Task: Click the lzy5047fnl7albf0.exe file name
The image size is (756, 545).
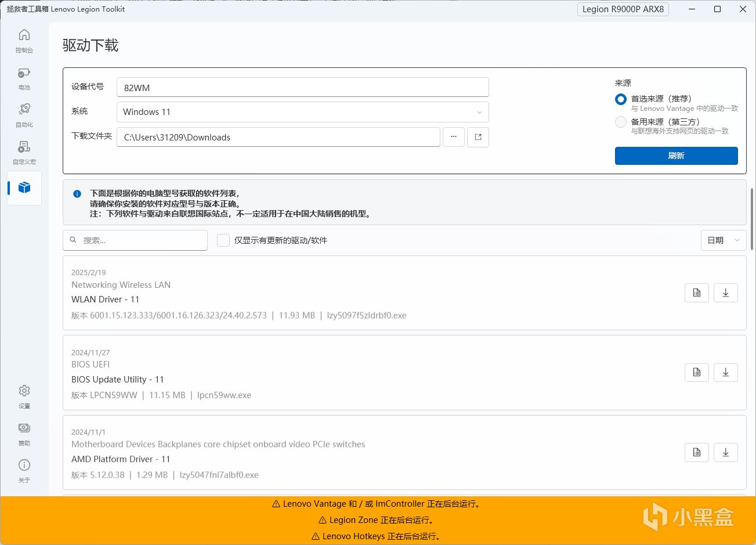Action: [x=219, y=475]
